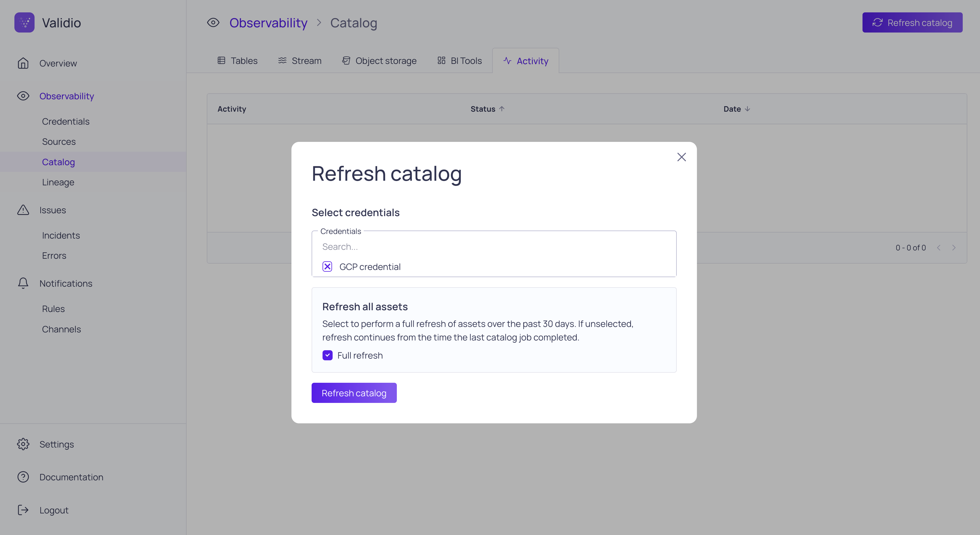Click the breadcrumb eye icon

point(213,22)
